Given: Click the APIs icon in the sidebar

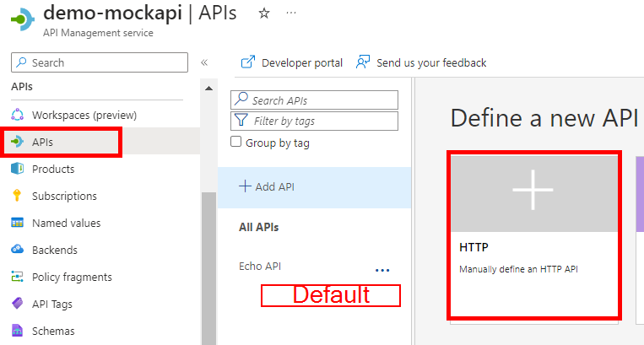Looking at the screenshot, I should (x=17, y=142).
